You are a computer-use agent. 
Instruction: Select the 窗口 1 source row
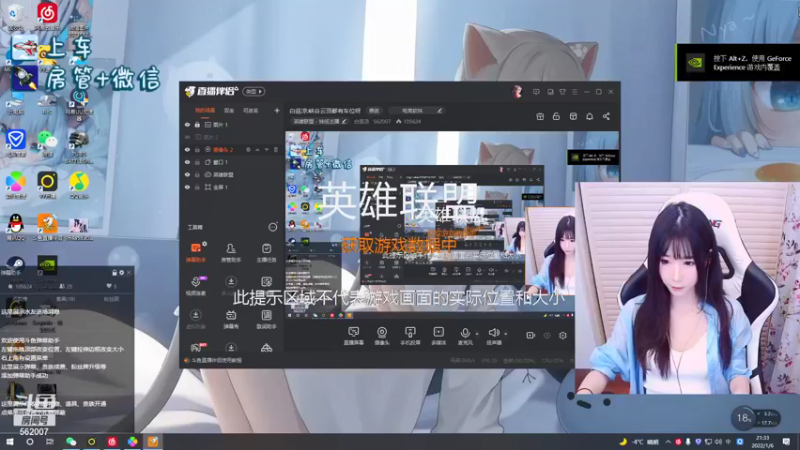232,162
